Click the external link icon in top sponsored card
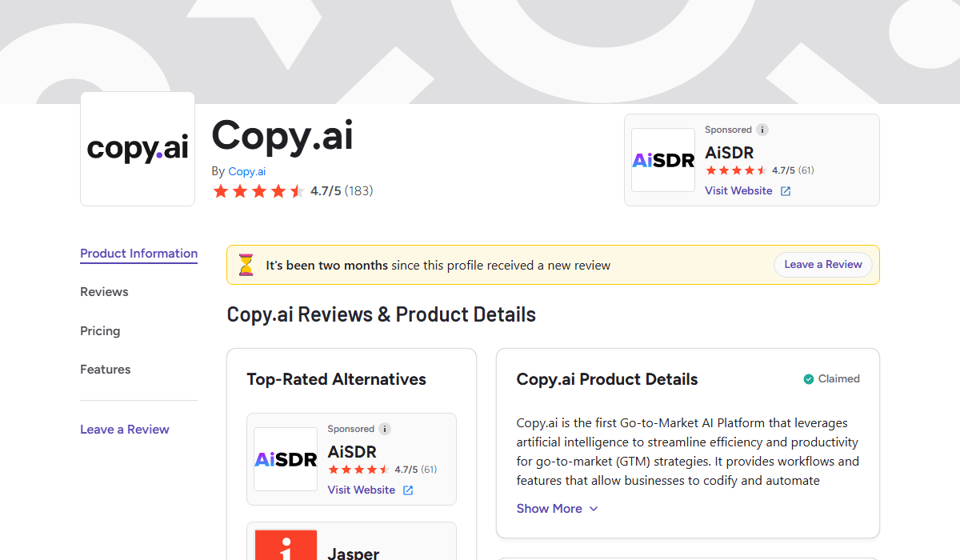Screen dimensions: 960x560 [786, 191]
